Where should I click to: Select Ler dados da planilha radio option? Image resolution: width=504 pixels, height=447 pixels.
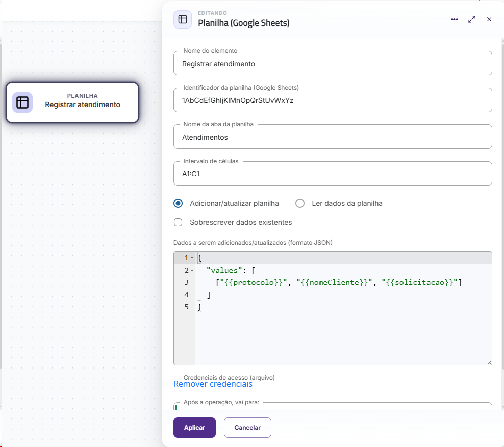300,203
